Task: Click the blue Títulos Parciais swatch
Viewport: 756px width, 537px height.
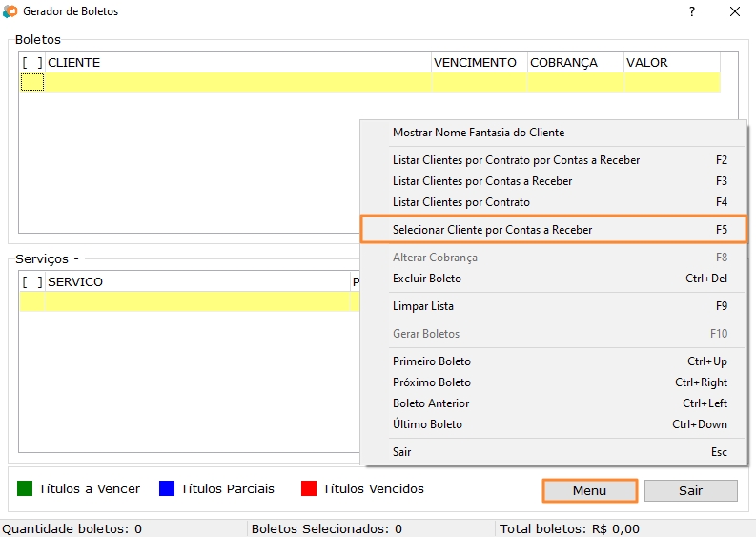Action: pos(167,488)
